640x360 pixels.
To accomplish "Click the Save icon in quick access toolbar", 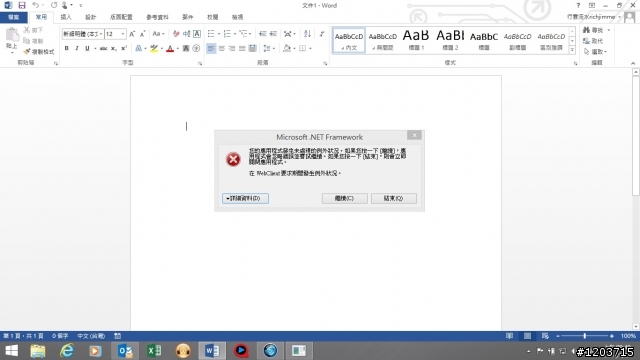I will point(22,5).
